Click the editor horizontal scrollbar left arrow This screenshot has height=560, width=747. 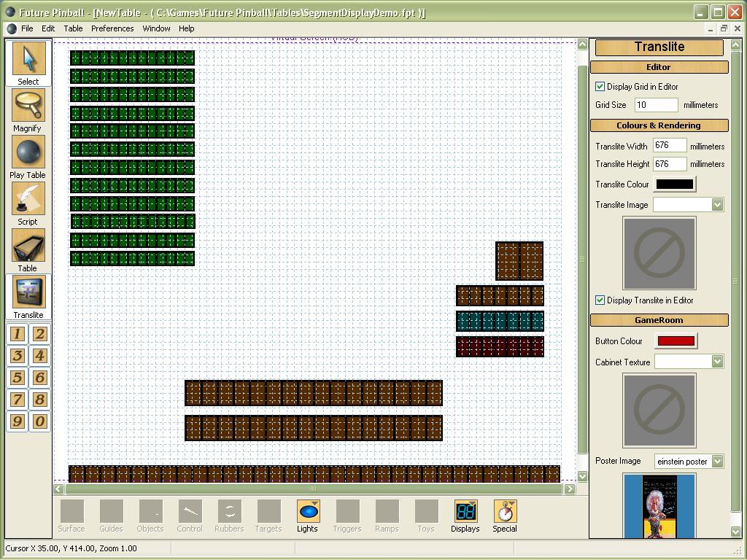point(58,489)
